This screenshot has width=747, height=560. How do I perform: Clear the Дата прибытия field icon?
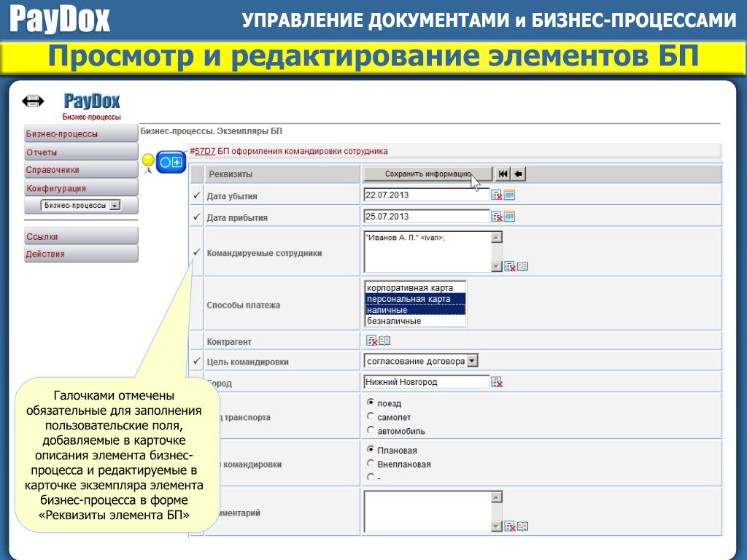(496, 217)
